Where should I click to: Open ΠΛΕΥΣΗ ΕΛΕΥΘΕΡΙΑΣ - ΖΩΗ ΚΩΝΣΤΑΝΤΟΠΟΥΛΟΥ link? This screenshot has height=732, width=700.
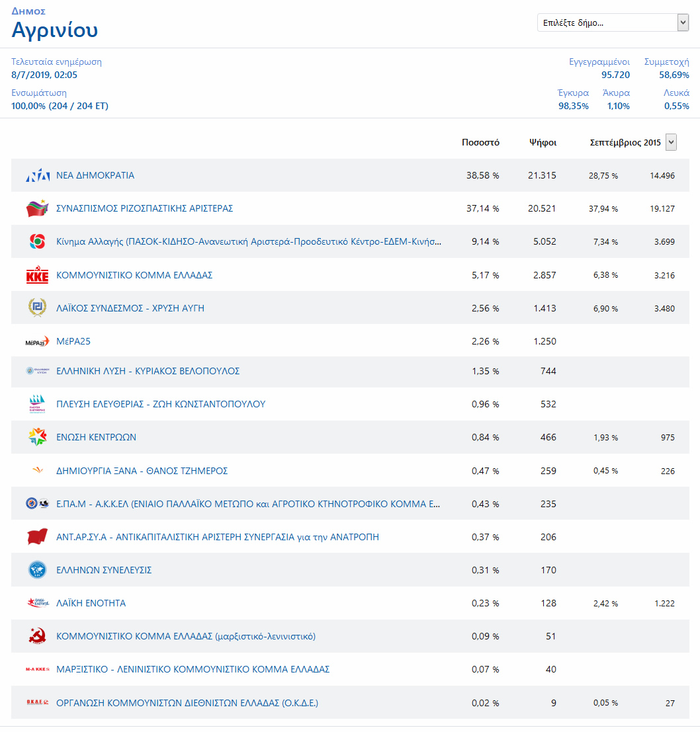point(161,404)
